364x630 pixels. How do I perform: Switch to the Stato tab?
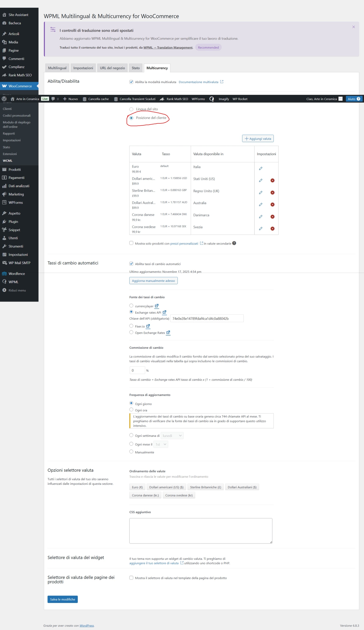tap(136, 68)
